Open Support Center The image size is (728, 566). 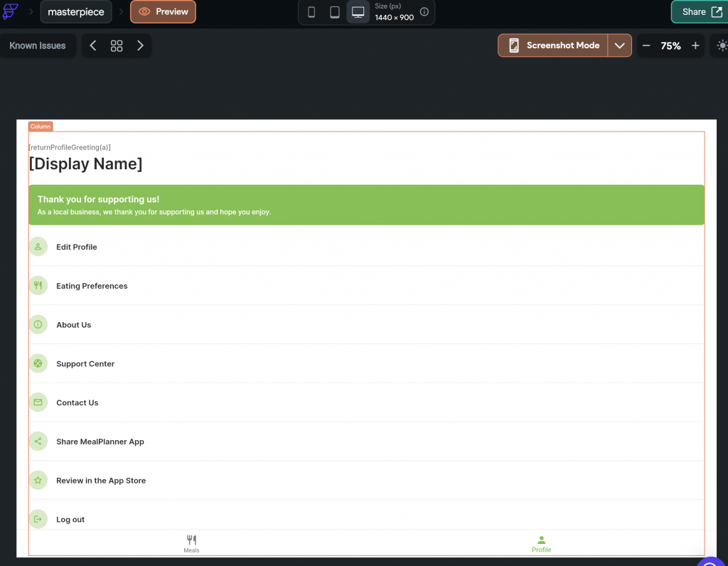366,363
